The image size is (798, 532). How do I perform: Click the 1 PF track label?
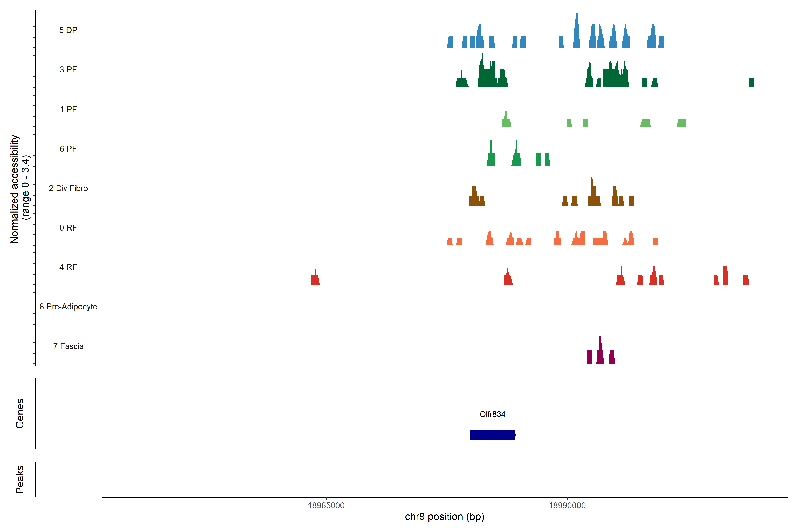[x=68, y=109]
